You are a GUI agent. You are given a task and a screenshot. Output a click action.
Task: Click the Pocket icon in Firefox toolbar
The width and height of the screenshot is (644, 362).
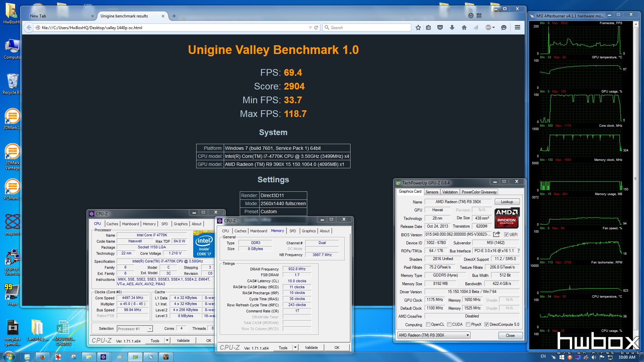(x=440, y=27)
